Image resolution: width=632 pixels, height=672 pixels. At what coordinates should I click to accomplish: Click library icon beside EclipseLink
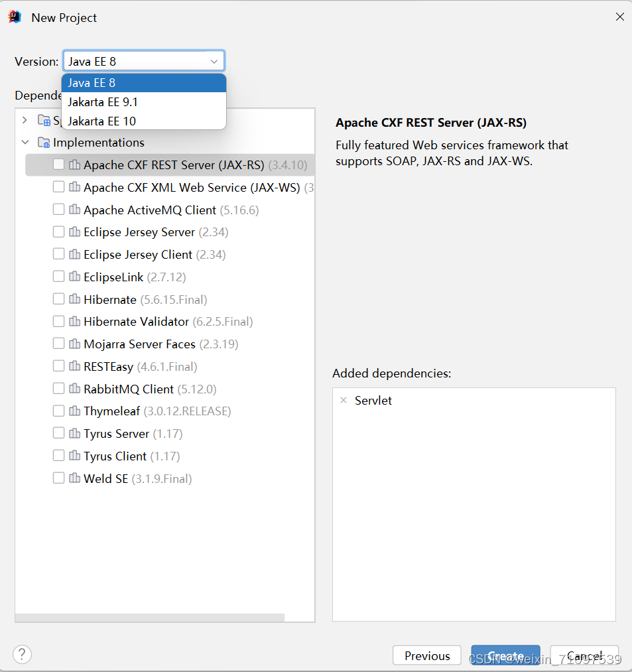point(74,277)
